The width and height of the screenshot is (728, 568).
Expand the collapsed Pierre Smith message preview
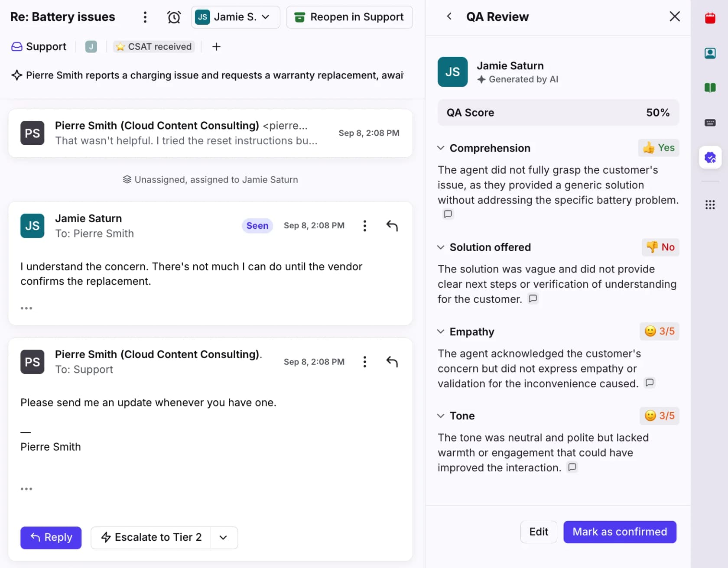click(210, 133)
